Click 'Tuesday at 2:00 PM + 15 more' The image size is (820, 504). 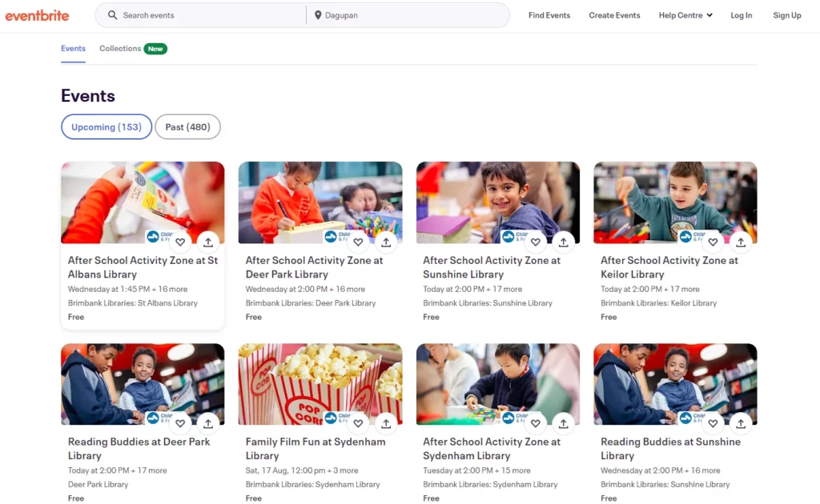476,470
